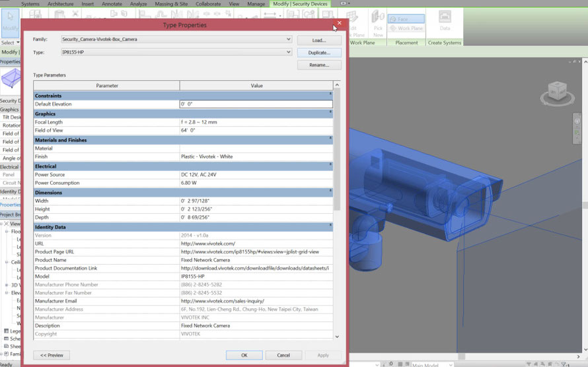This screenshot has height=367, width=588.
Task: Click the Load... button
Action: click(x=319, y=40)
